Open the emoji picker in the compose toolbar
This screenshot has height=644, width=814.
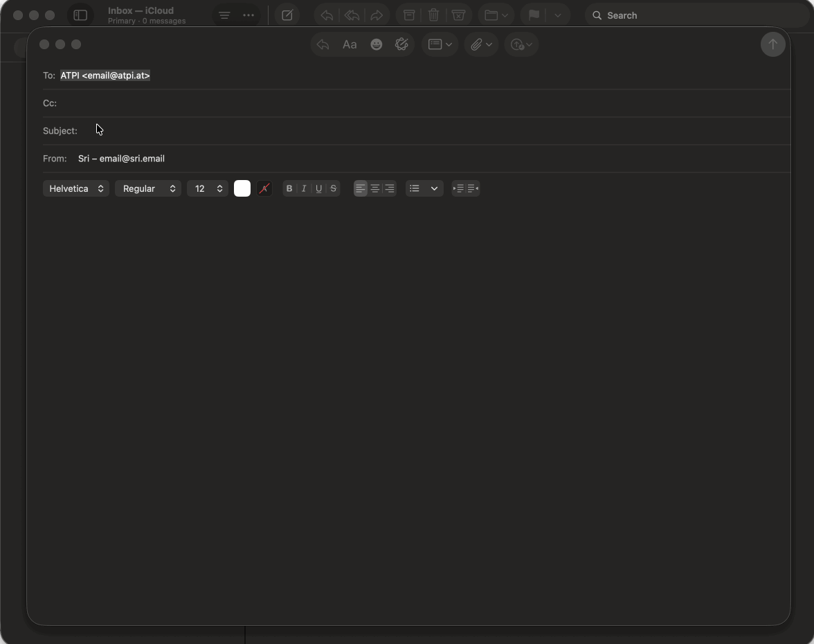click(x=376, y=44)
